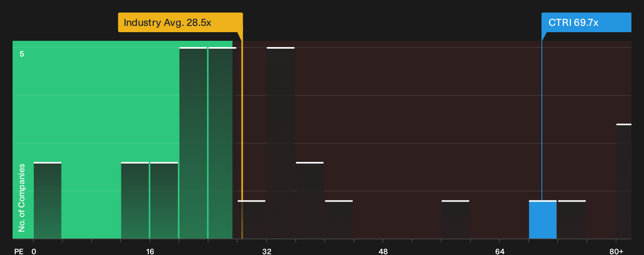This screenshot has width=644, height=255.
Task: Select the tall green bar starting at PE 20
Action: pos(193,143)
